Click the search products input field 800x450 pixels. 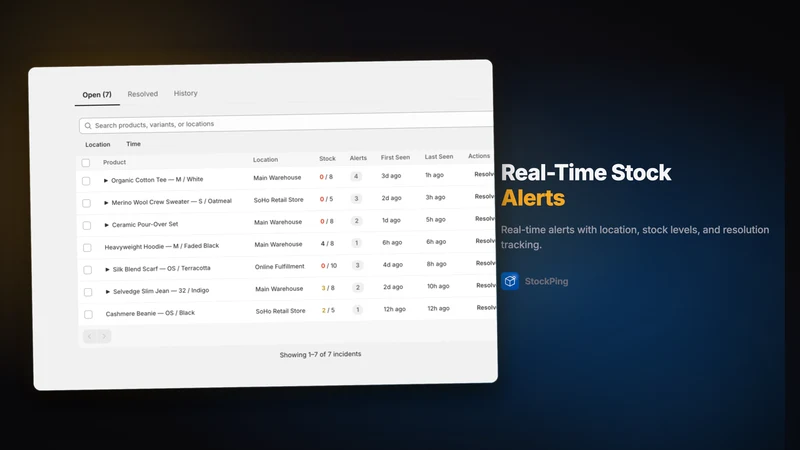point(287,123)
